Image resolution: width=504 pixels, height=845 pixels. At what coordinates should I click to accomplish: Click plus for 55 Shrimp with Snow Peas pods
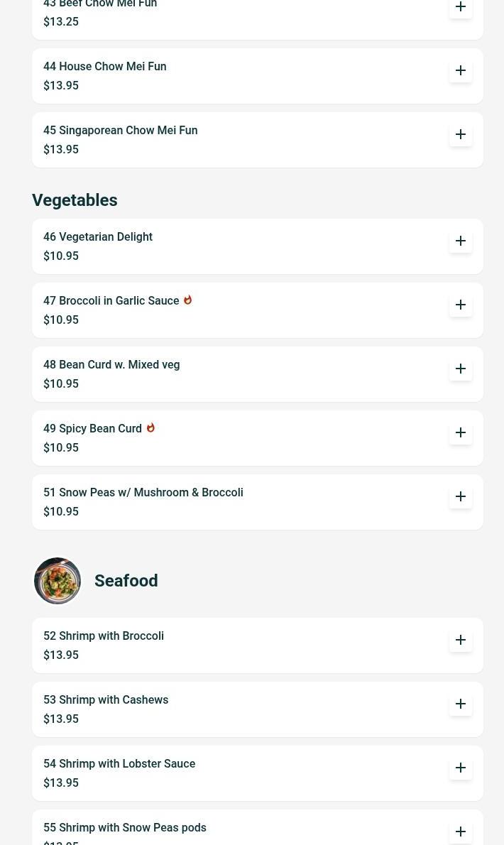[x=461, y=832]
